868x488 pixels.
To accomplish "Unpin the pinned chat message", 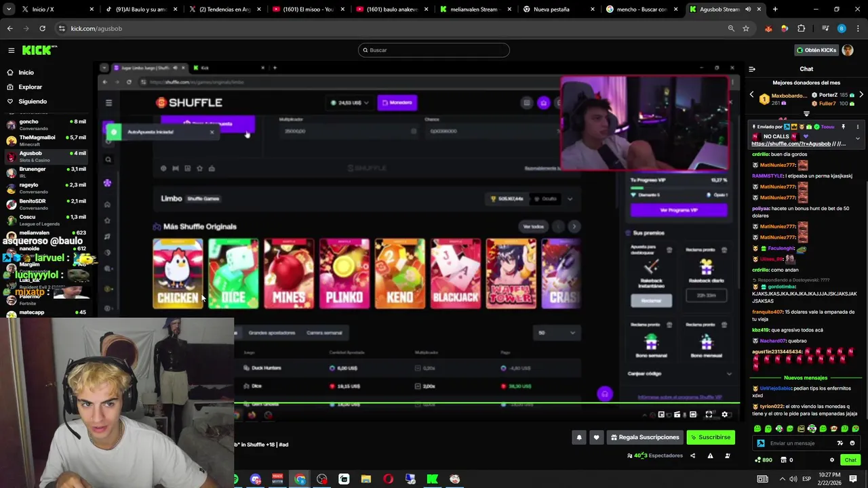I will 844,127.
